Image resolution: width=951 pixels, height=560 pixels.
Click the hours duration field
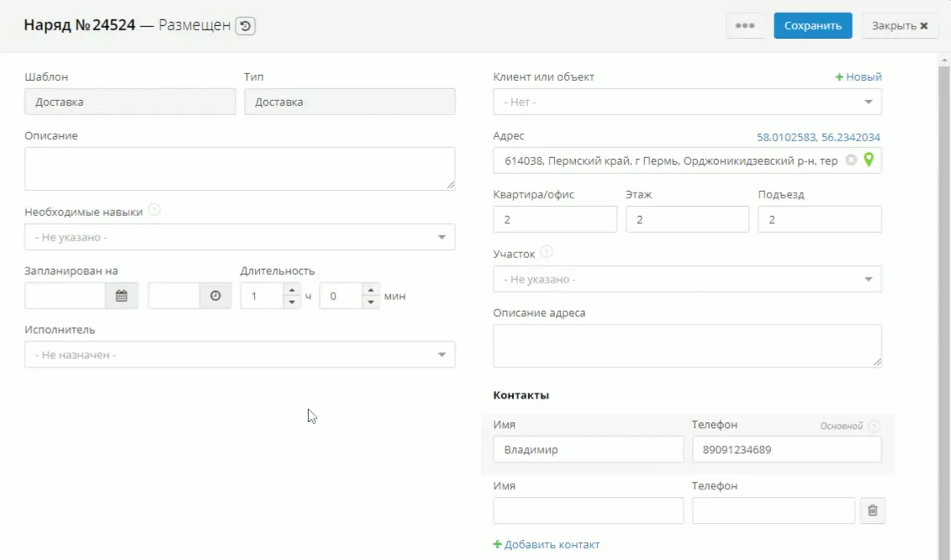[262, 296]
